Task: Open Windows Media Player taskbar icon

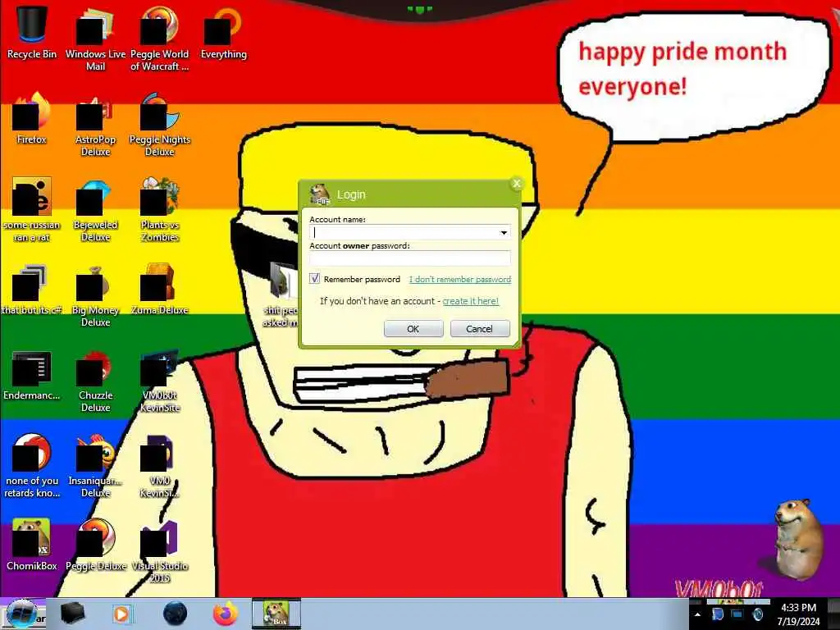Action: click(x=122, y=614)
